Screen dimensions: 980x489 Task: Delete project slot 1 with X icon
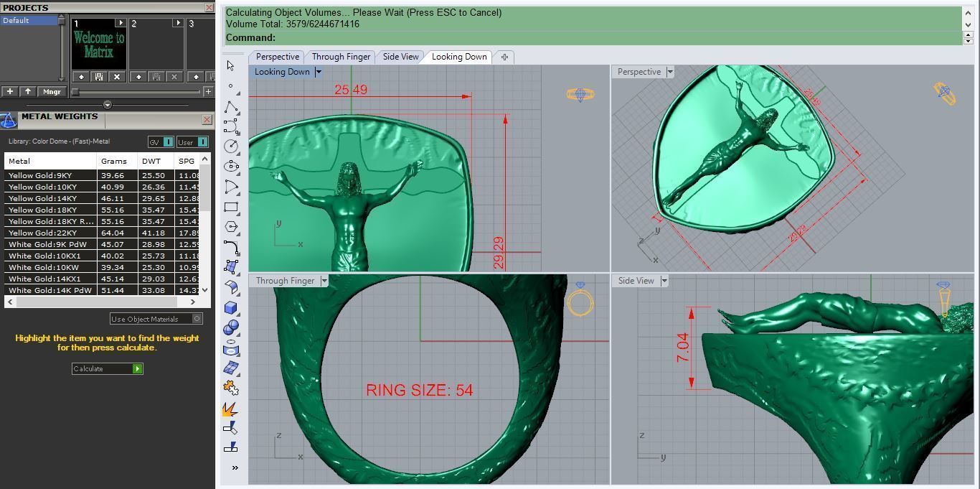pyautogui.click(x=117, y=76)
